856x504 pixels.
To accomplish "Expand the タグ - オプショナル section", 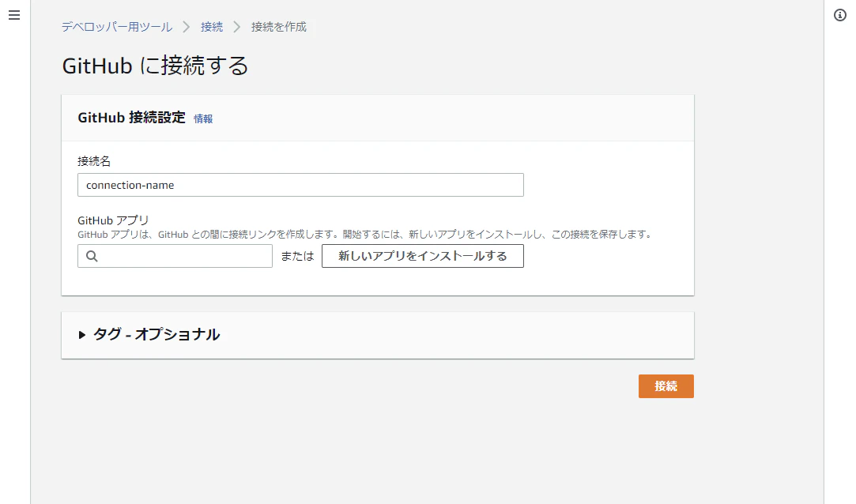I will click(x=149, y=334).
